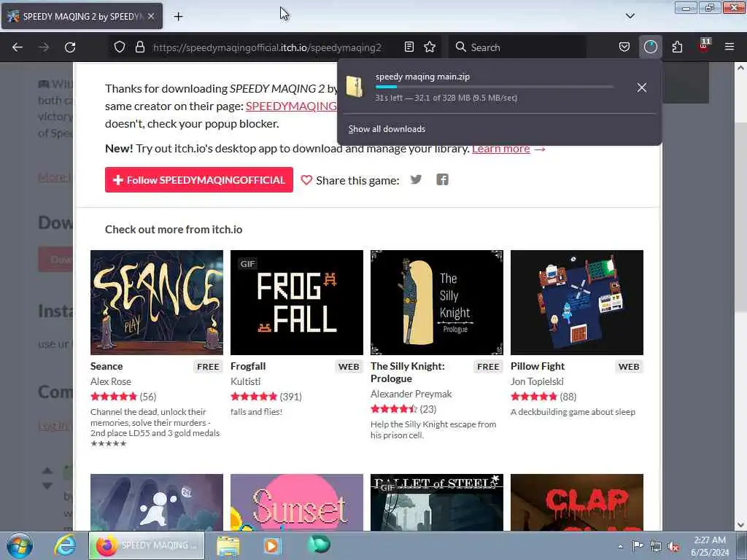Open the SPEEDYMAQING creator page link
The image size is (747, 560).
tap(291, 106)
